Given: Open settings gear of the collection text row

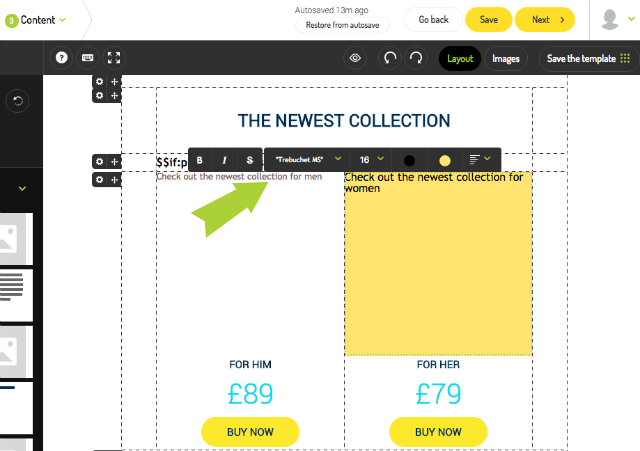Looking at the screenshot, I should point(99,180).
